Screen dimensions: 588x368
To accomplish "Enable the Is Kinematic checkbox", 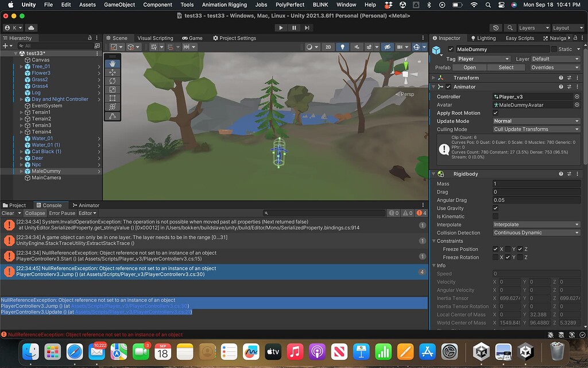I will (x=496, y=216).
